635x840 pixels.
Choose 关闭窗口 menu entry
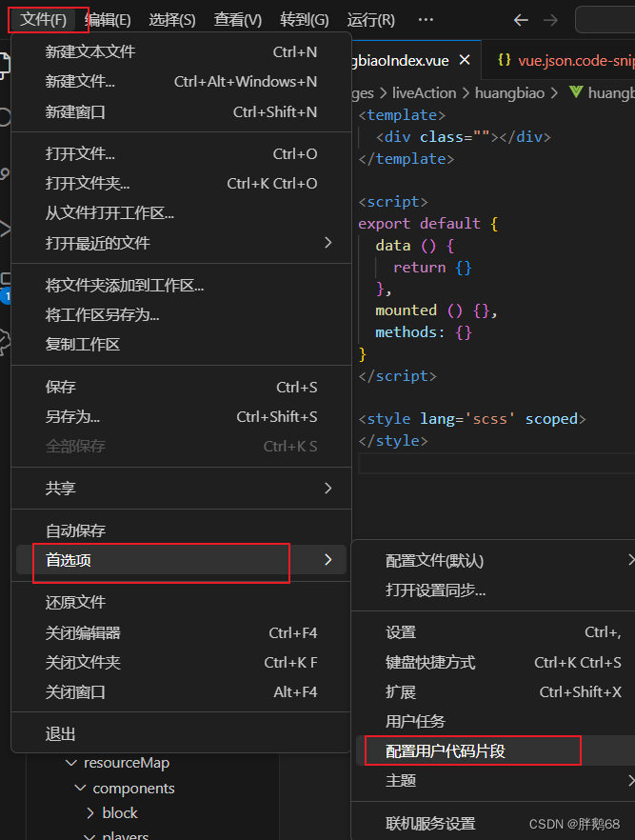(181, 692)
